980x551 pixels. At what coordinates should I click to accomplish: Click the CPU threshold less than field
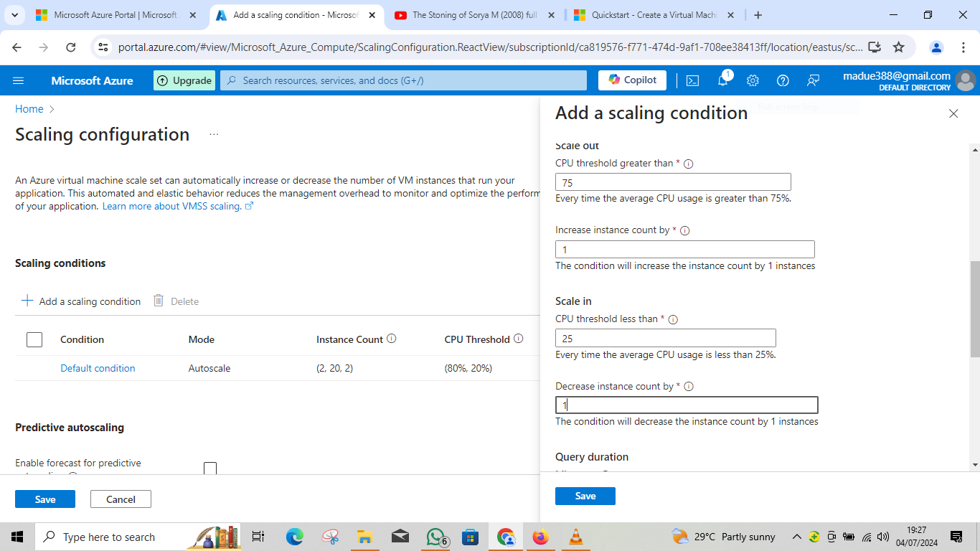pos(666,338)
